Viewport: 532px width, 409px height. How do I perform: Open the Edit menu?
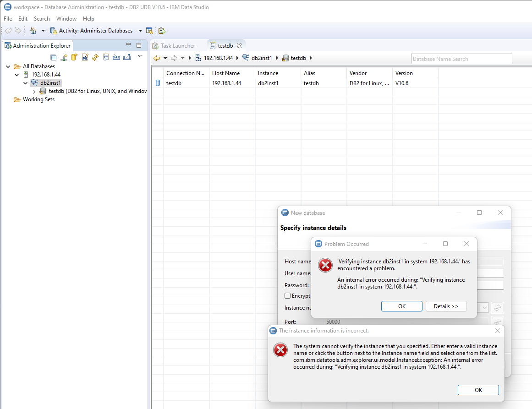pos(23,19)
